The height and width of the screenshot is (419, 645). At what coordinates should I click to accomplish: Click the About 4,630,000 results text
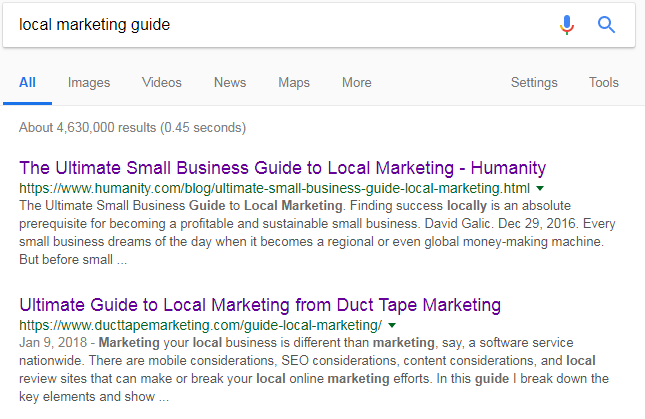coord(132,127)
